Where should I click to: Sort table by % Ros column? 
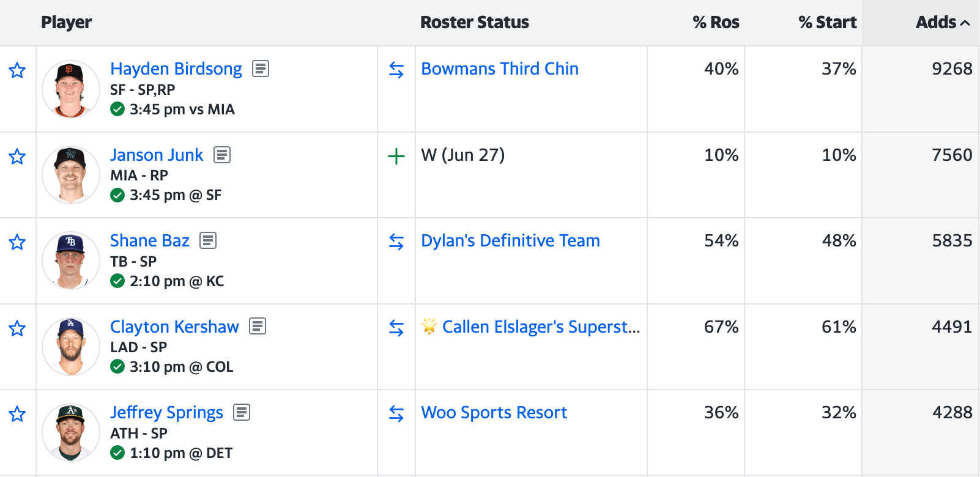pyautogui.click(x=716, y=23)
